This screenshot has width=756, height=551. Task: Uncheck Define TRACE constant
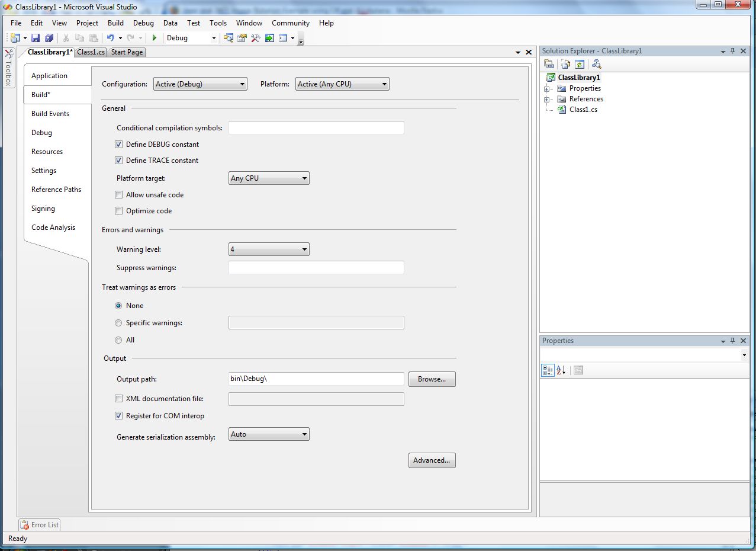click(x=118, y=161)
